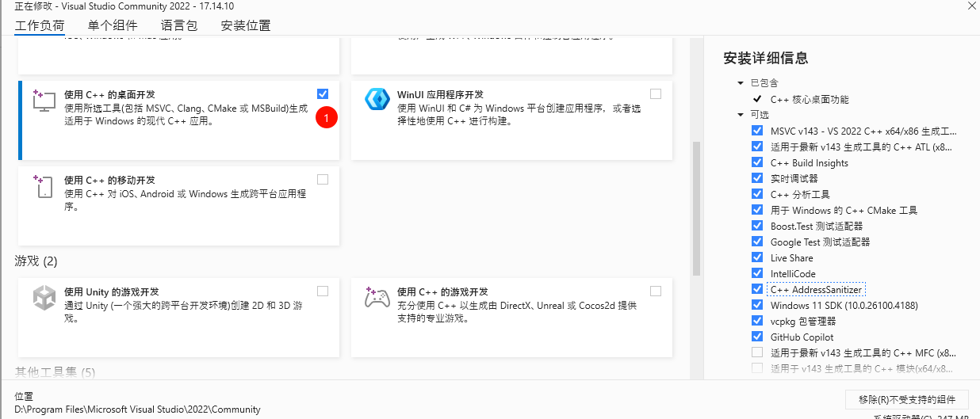Toggle C++ AddressSanitizer checkbox
This screenshot has height=419, width=980.
757,289
